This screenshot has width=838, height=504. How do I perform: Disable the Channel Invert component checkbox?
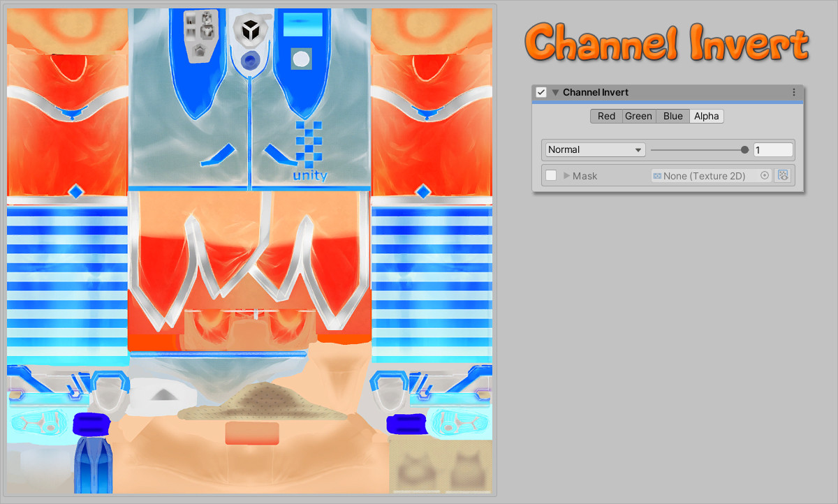[x=541, y=92]
